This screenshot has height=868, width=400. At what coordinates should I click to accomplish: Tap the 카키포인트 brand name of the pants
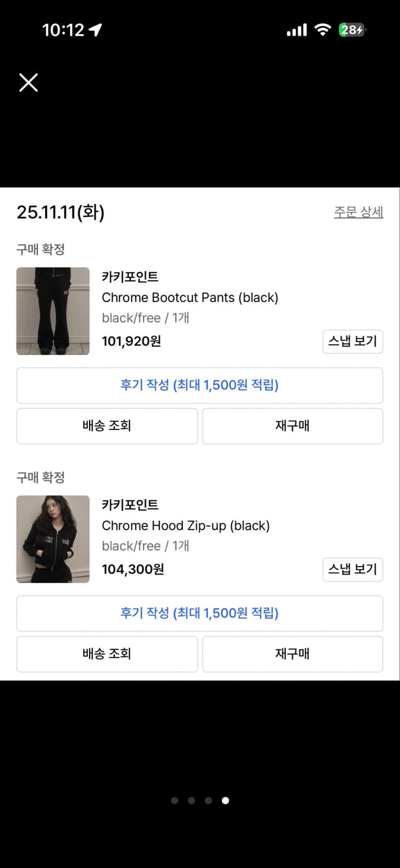[x=129, y=278]
